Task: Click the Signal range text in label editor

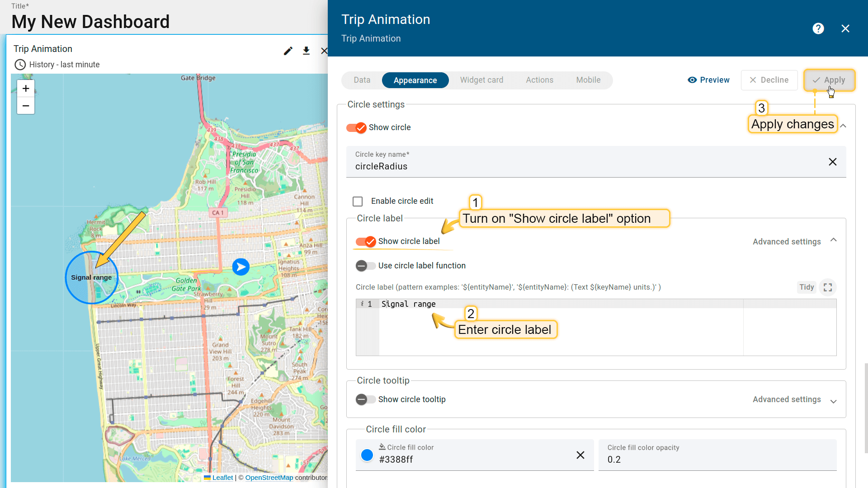Action: point(408,304)
